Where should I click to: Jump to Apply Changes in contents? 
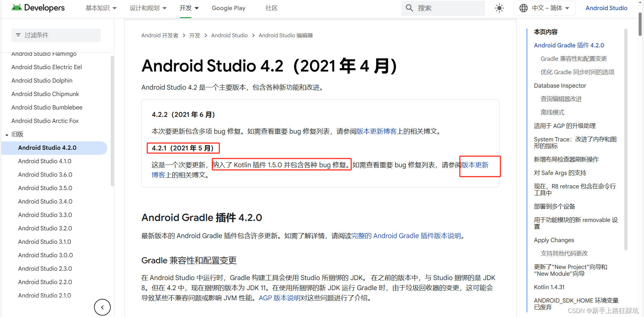[554, 240]
